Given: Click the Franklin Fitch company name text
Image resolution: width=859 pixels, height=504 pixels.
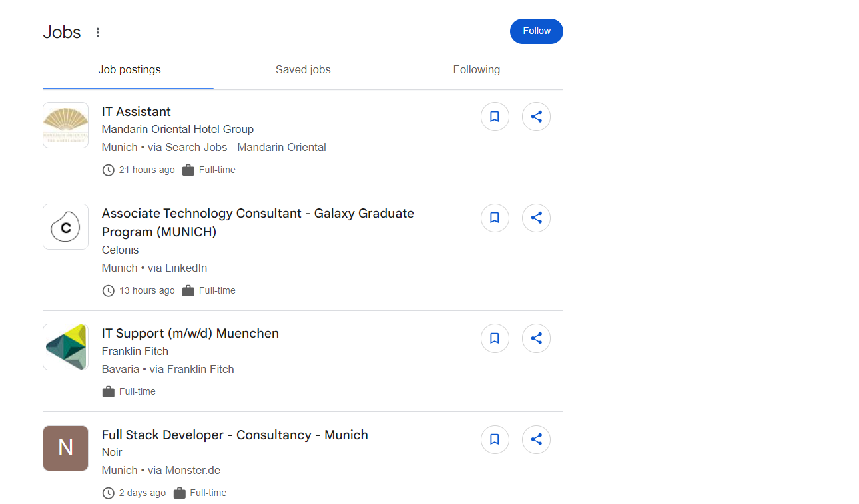Looking at the screenshot, I should [x=135, y=351].
